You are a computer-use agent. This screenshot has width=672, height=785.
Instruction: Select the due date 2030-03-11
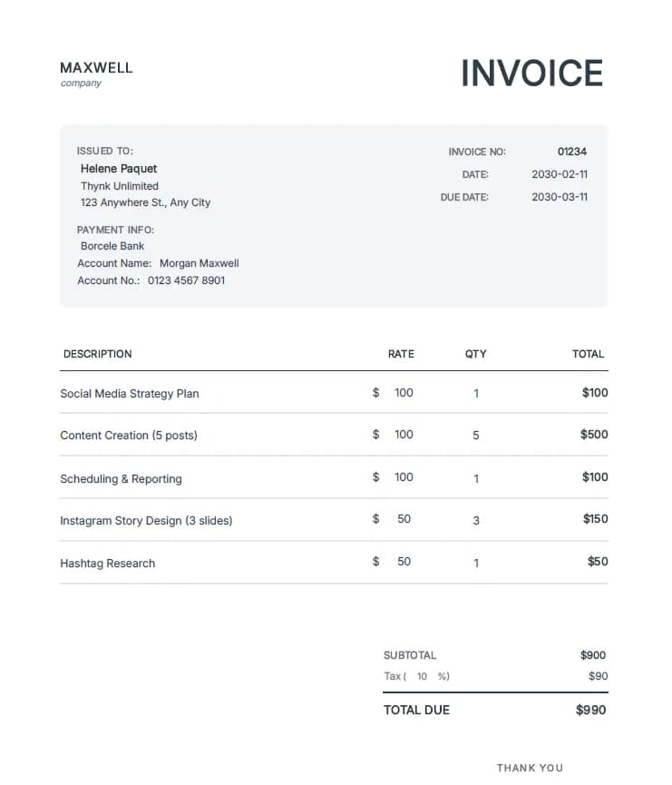[560, 197]
